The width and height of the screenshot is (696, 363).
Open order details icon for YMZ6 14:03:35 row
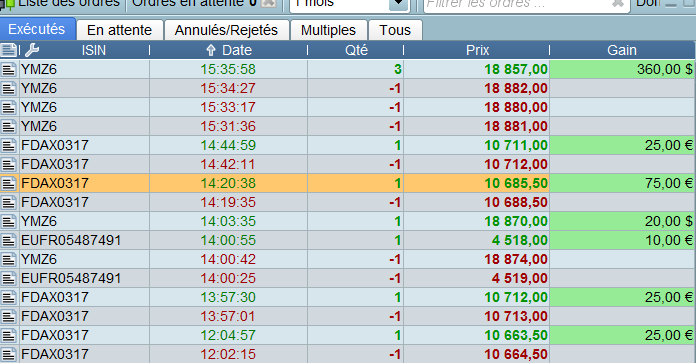point(9,221)
